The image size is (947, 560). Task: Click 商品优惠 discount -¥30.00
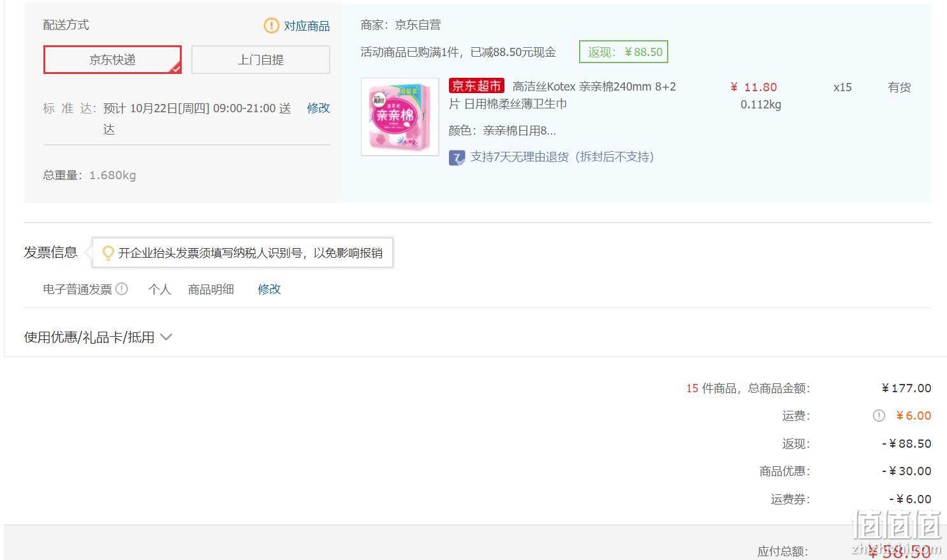906,471
